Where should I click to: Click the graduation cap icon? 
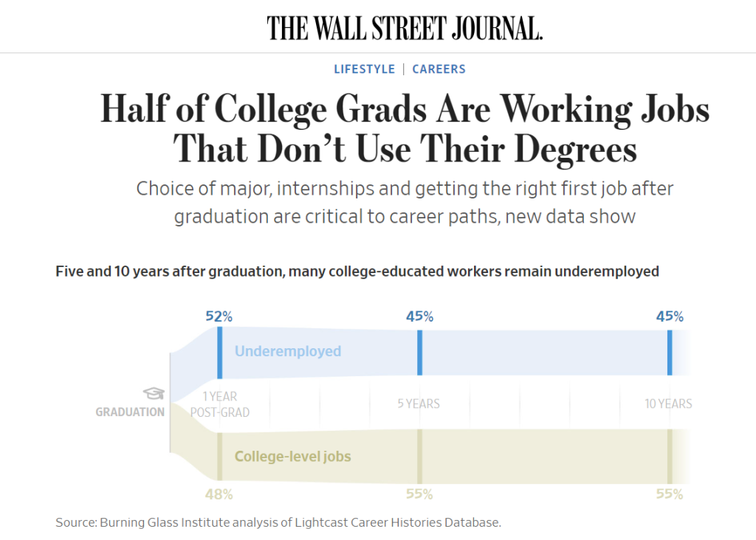coord(154,393)
